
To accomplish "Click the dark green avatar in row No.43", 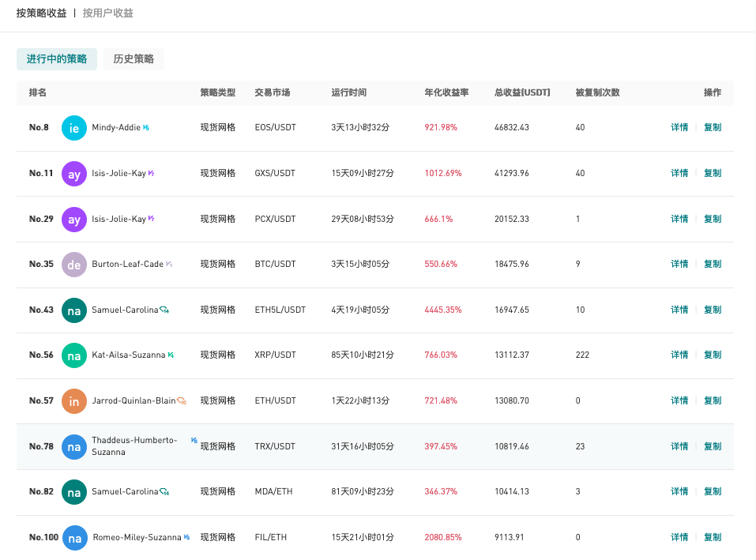I will tap(73, 310).
